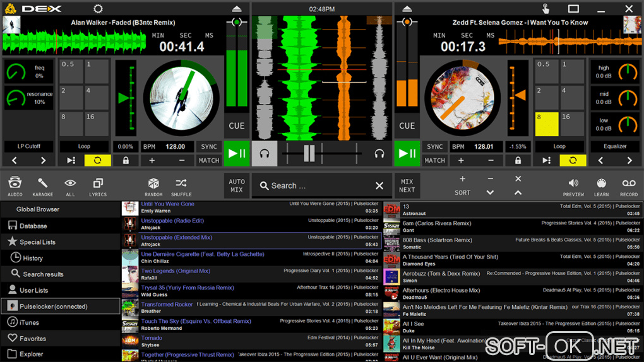Play or pause right deck
This screenshot has height=362, width=644.
point(407,153)
